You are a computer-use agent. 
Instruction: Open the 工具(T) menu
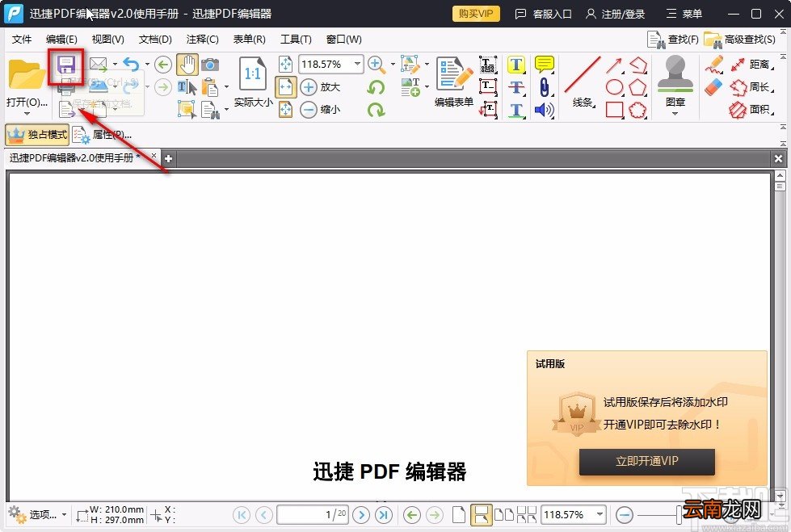[297, 40]
